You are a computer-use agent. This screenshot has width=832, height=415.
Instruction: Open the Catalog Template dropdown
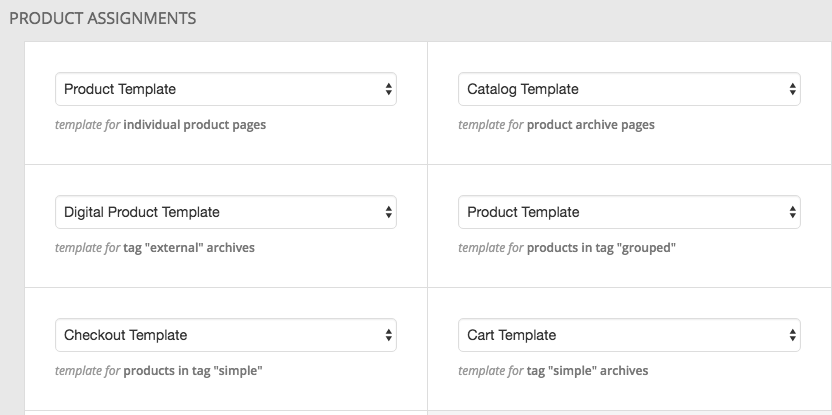629,89
